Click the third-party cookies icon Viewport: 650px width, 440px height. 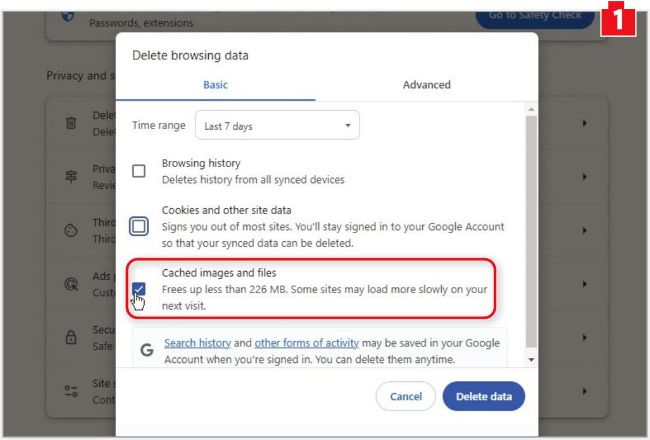[x=71, y=230]
